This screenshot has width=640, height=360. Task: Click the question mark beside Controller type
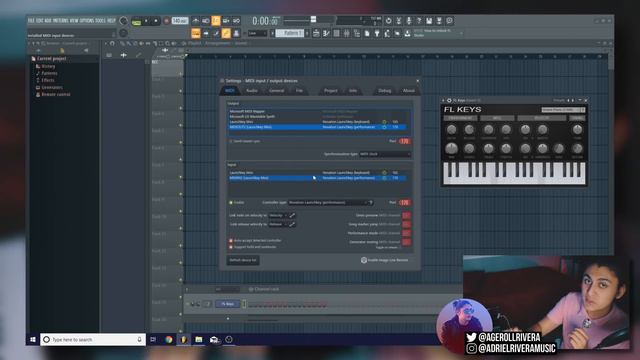[371, 202]
